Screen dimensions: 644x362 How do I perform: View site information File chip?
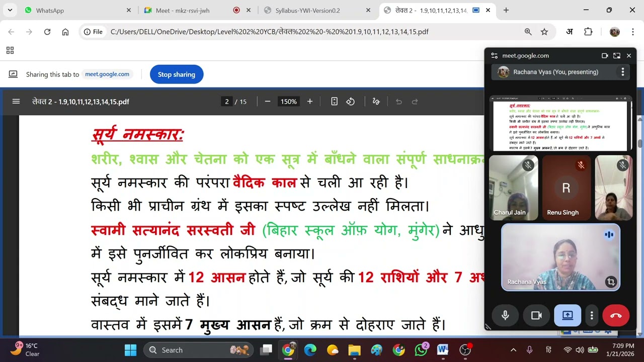[x=94, y=32]
